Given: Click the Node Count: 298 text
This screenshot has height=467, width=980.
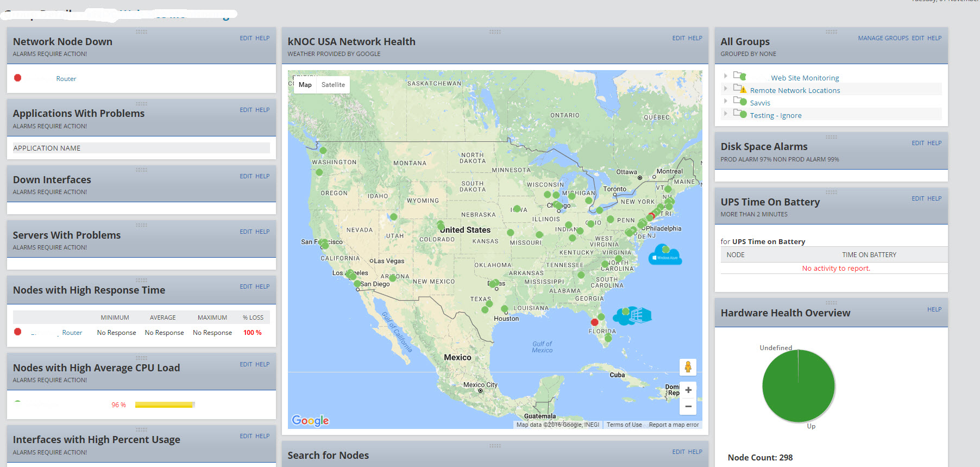Looking at the screenshot, I should pos(760,458).
